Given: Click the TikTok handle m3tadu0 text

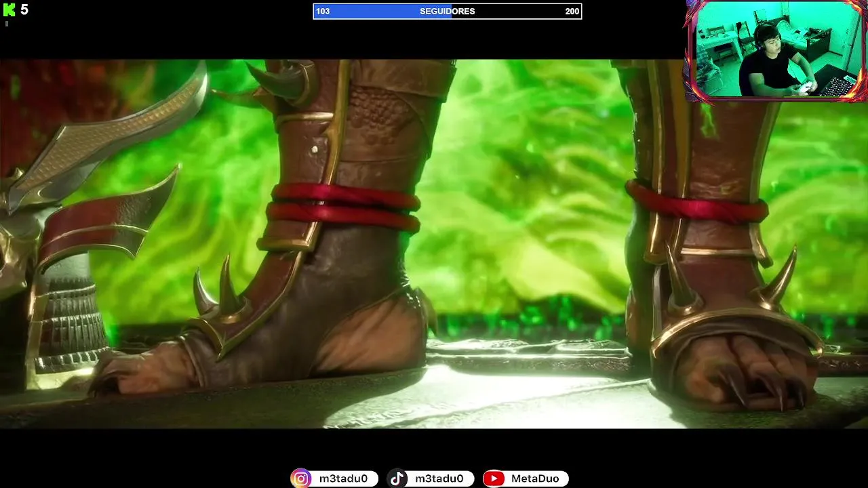Looking at the screenshot, I should coord(439,479).
